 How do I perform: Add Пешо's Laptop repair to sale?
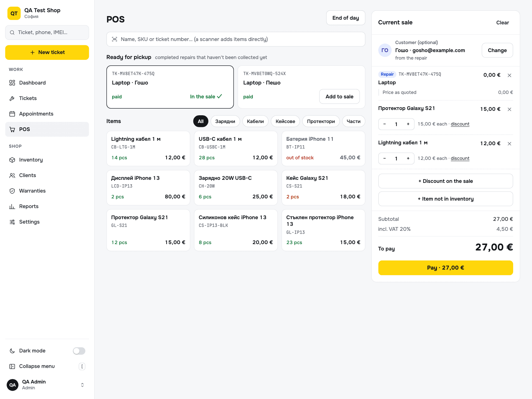339,97
